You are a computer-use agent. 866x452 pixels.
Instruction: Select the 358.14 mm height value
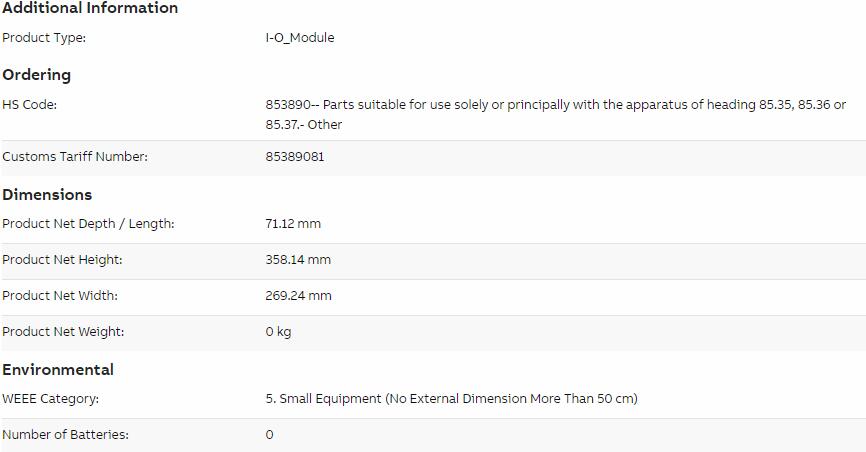[x=298, y=260]
